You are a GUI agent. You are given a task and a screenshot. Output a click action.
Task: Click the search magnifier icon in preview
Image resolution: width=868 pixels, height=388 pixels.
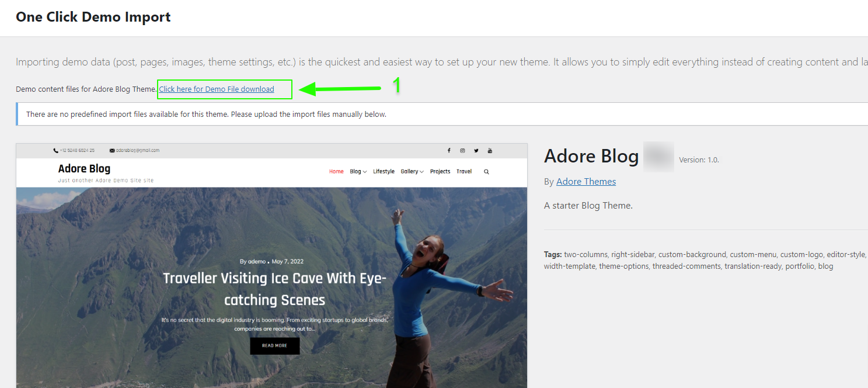486,172
